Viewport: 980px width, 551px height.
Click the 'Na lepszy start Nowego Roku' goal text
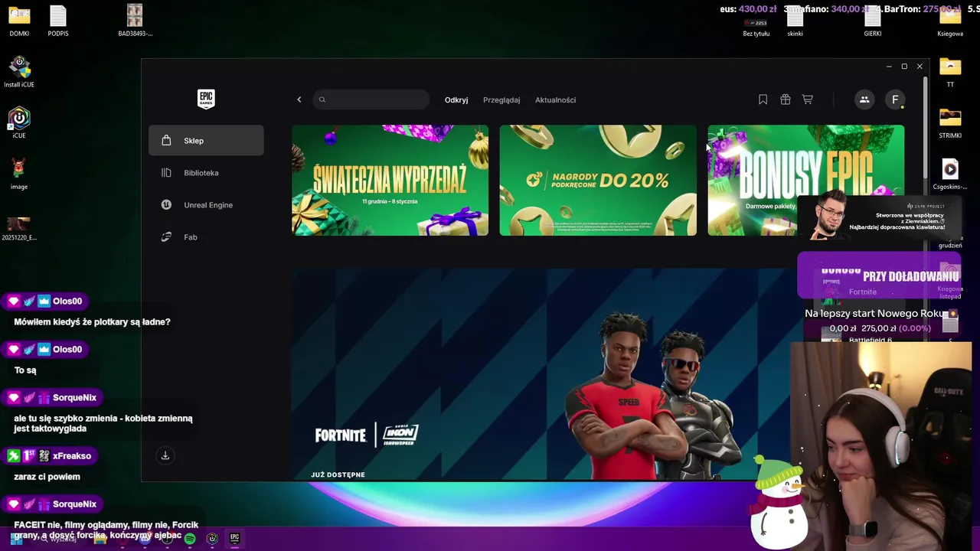pos(874,314)
